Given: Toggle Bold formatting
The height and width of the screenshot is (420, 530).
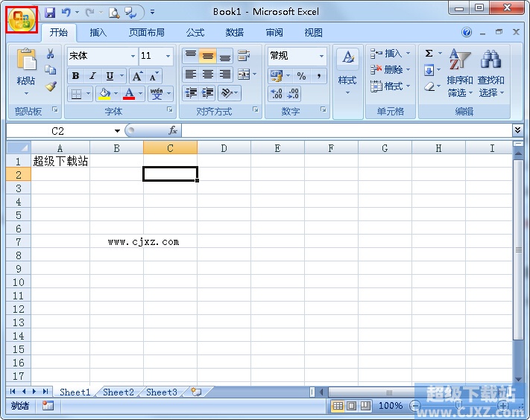Looking at the screenshot, I should pos(76,76).
